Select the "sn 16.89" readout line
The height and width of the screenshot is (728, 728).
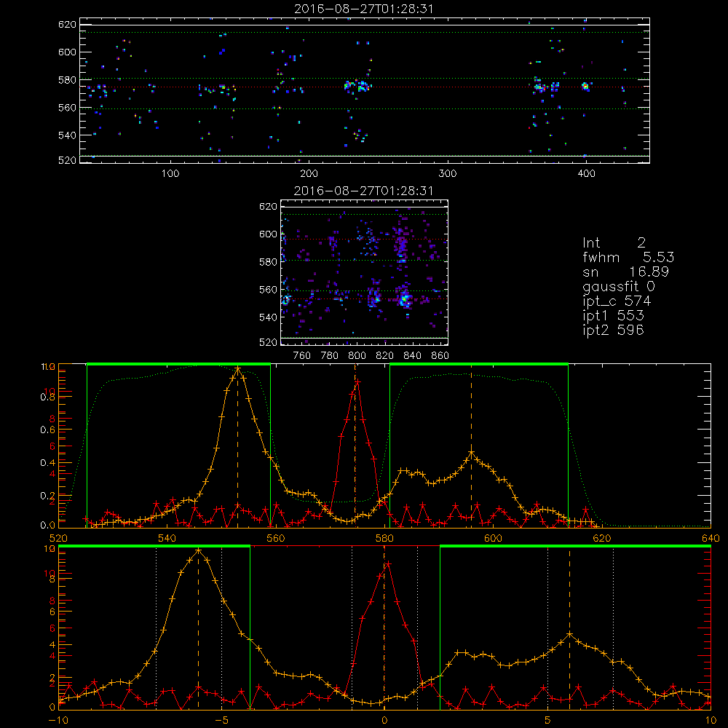coord(625,272)
